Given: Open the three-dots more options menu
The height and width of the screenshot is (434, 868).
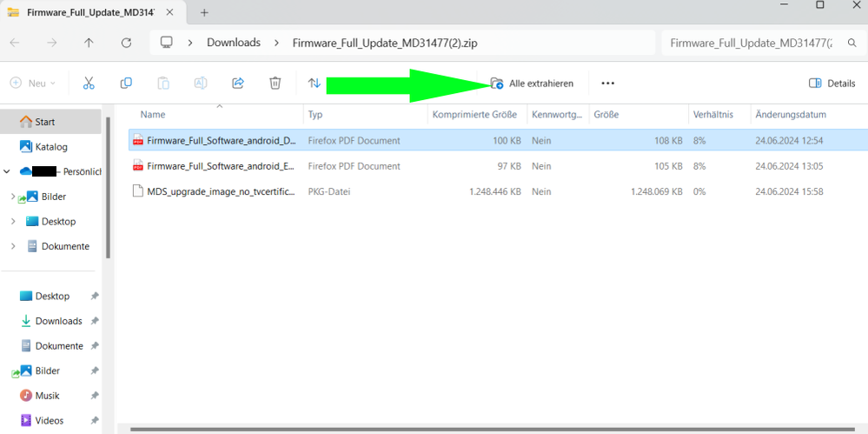Looking at the screenshot, I should [607, 83].
